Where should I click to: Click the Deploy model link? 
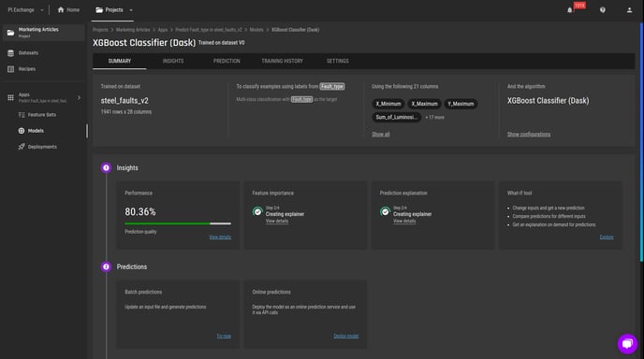[345, 336]
